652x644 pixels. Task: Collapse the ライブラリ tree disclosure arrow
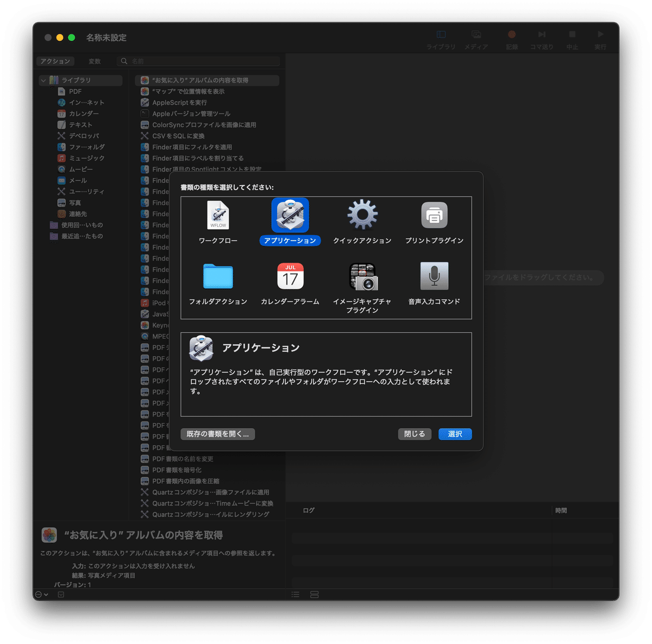[x=43, y=80]
